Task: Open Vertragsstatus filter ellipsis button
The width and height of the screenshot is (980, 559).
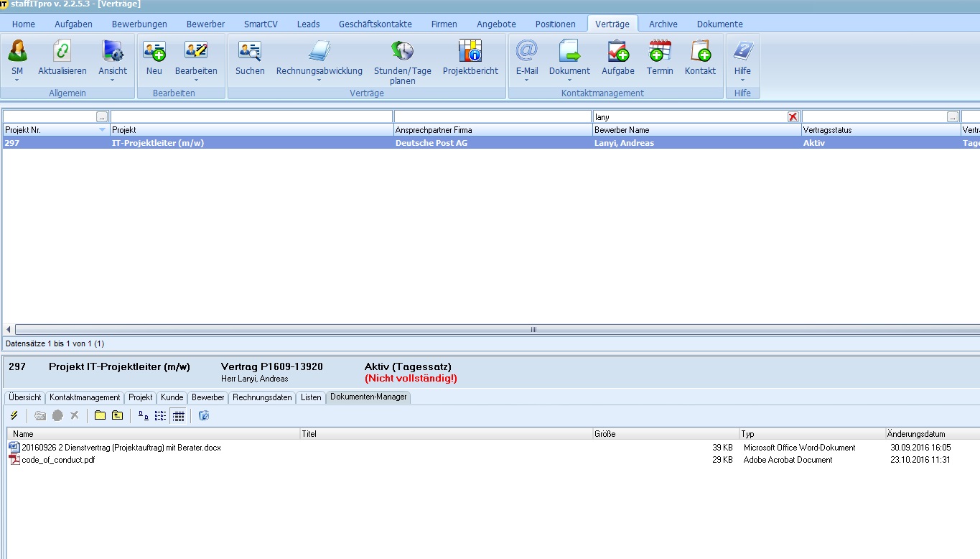Action: [953, 116]
